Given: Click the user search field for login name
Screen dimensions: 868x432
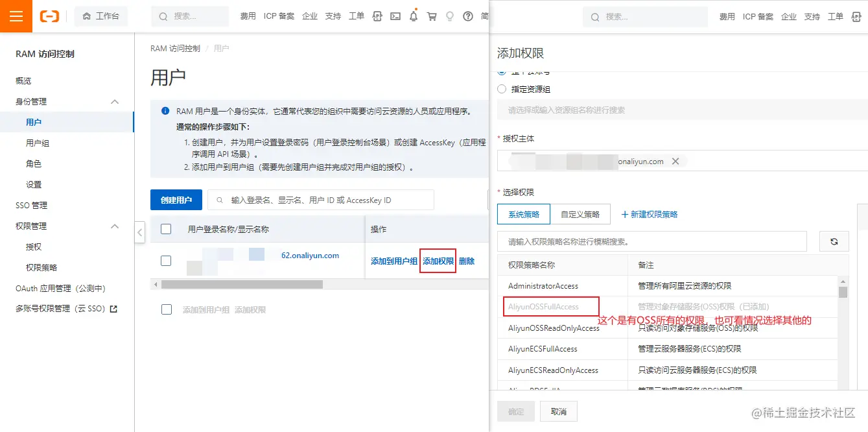Looking at the screenshot, I should [321, 200].
